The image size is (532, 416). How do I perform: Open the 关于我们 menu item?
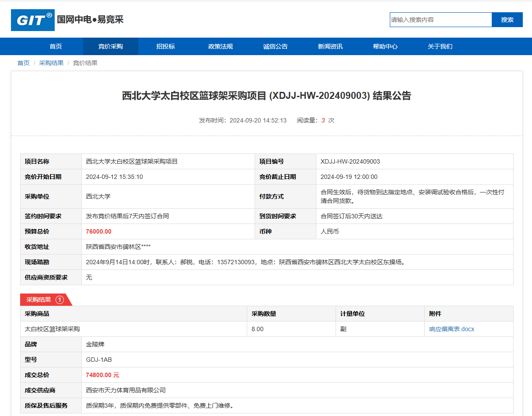[440, 46]
